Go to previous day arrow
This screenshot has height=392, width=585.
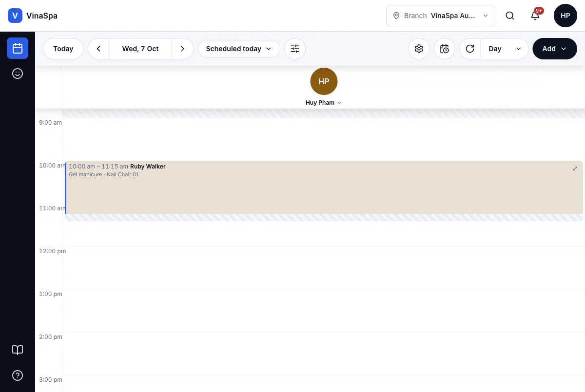click(x=98, y=49)
